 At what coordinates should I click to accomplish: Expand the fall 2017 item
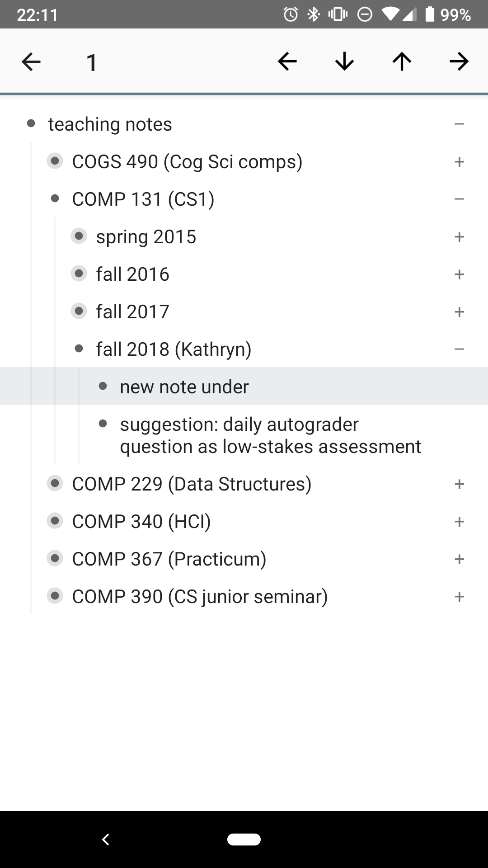point(459,311)
